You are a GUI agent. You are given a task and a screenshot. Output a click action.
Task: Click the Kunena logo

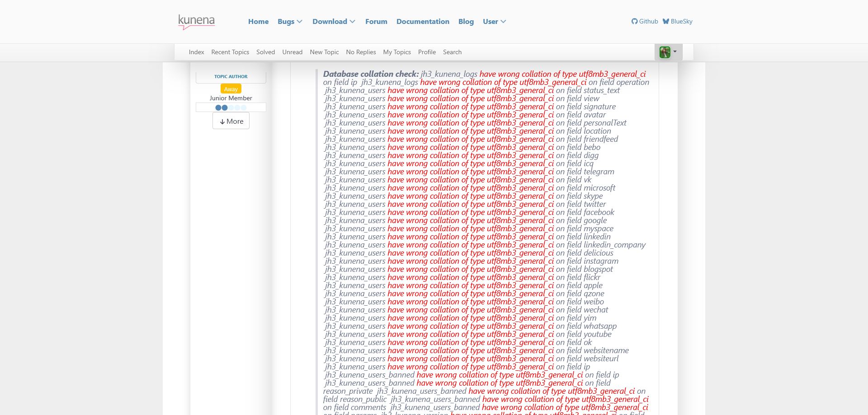pos(196,22)
